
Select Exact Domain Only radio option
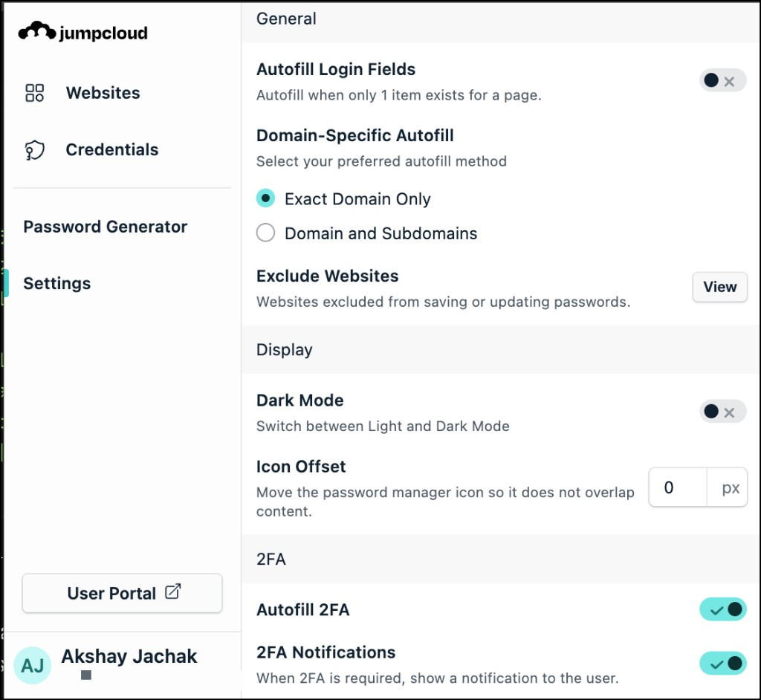[265, 198]
